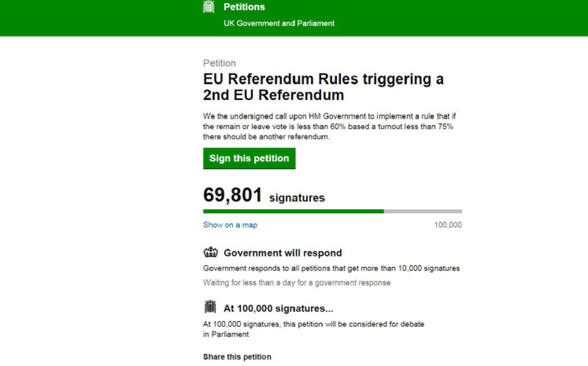
Task: Open the Petitions home link
Action: click(244, 7)
